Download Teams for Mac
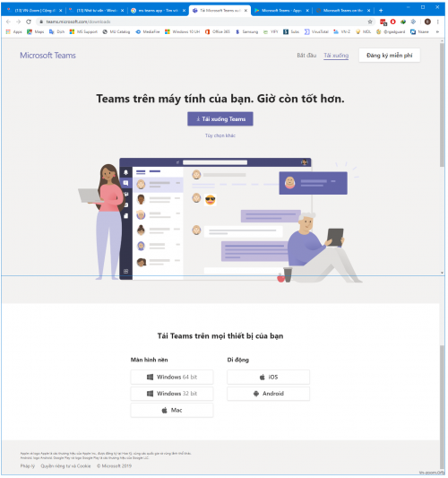 tap(172, 411)
